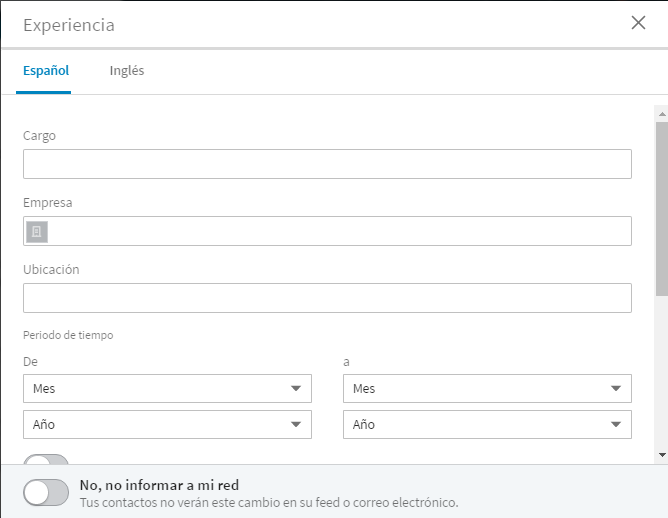668x518 pixels.
Task: Click the 'Cargo' field label
Action: [x=39, y=135]
